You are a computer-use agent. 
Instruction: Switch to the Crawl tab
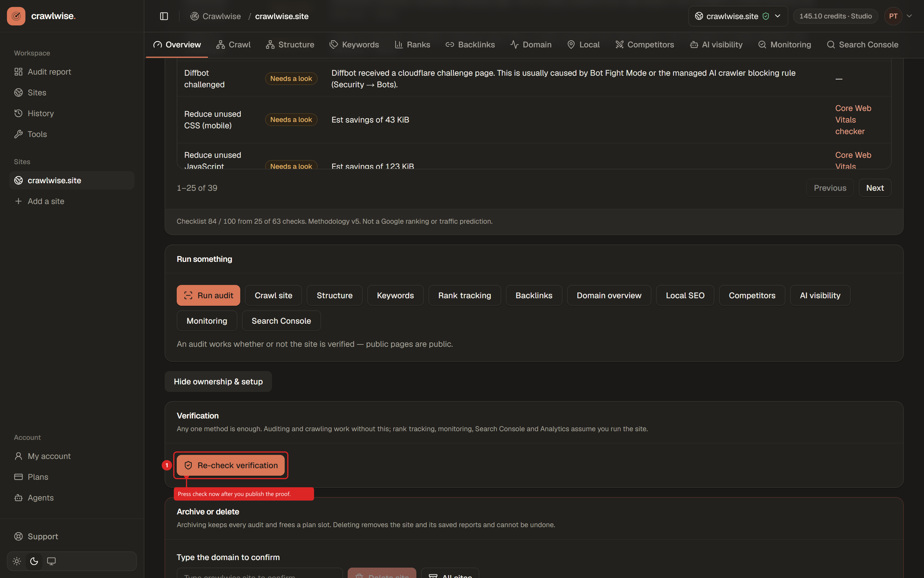coord(233,45)
